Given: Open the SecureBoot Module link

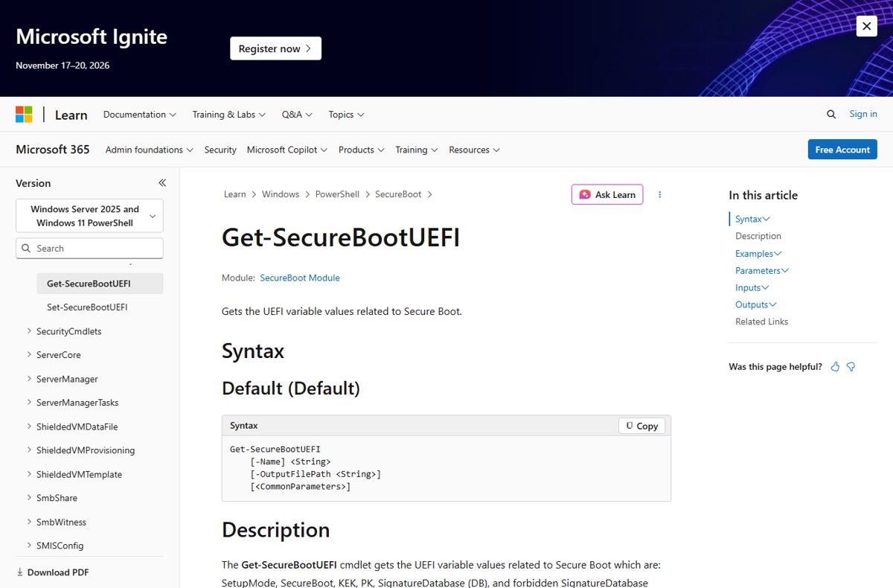Looking at the screenshot, I should click(x=300, y=278).
